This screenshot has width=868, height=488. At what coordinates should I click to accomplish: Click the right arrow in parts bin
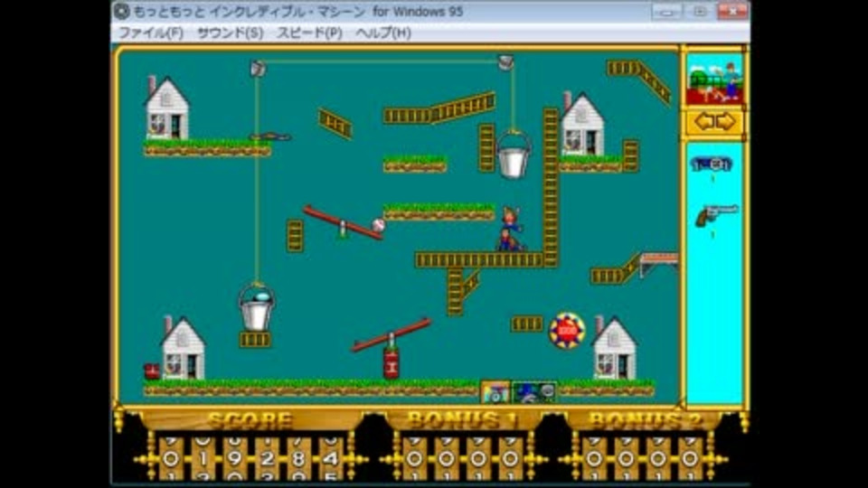(725, 121)
